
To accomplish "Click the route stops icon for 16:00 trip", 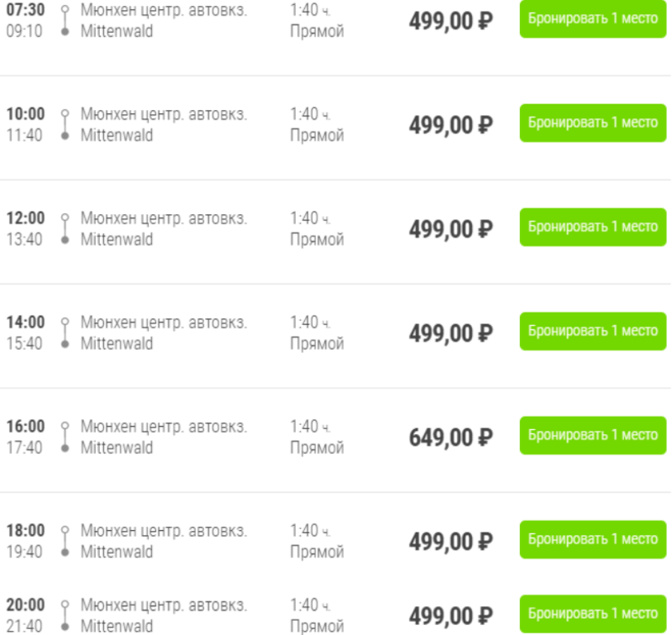I will point(64,437).
